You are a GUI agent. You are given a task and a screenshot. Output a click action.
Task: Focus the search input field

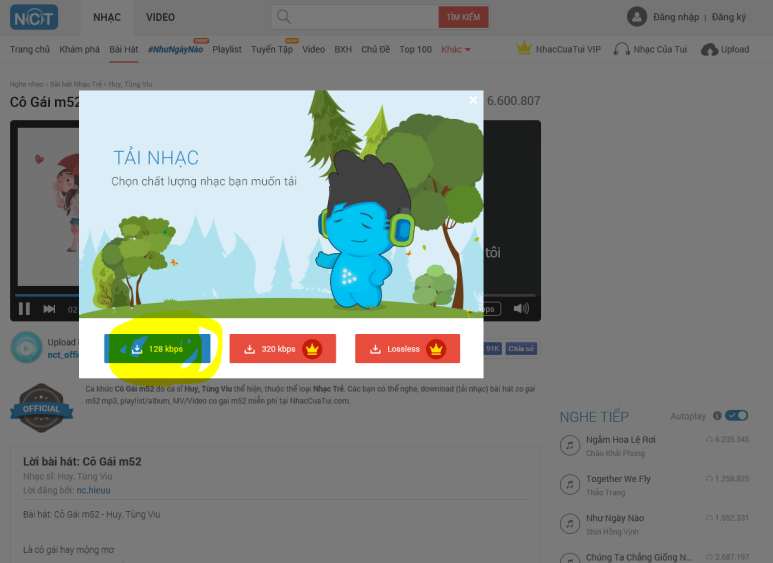355,17
